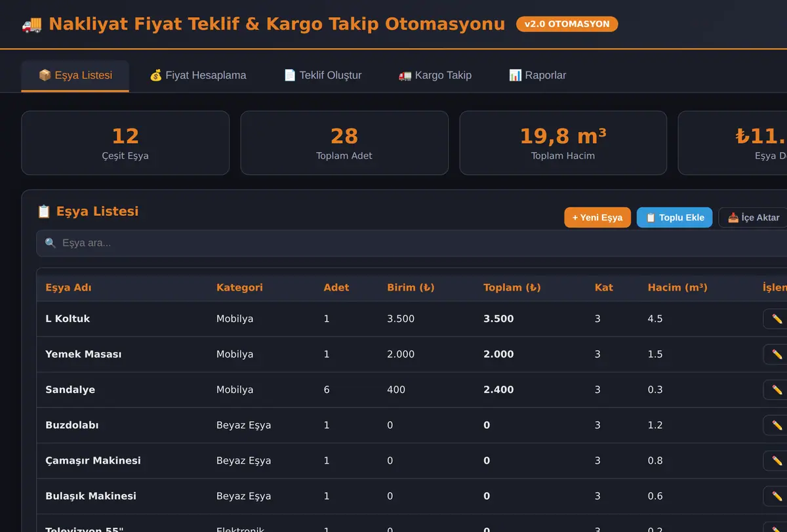Select the Yemek Masası item name
787x532 pixels.
pos(83,354)
